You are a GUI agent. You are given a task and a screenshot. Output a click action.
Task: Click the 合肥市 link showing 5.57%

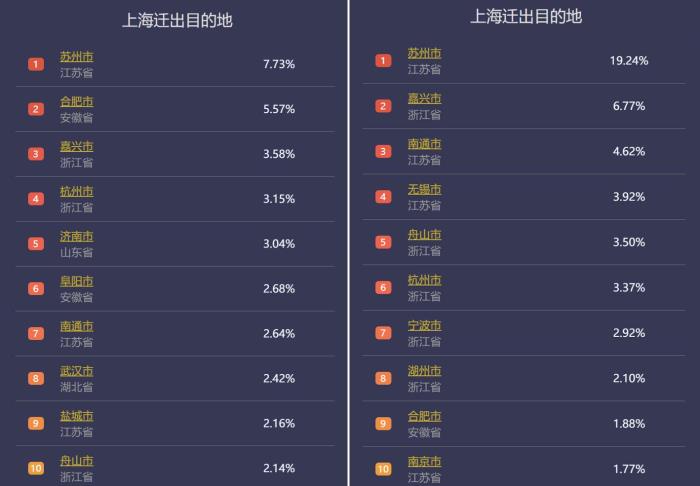(x=76, y=101)
